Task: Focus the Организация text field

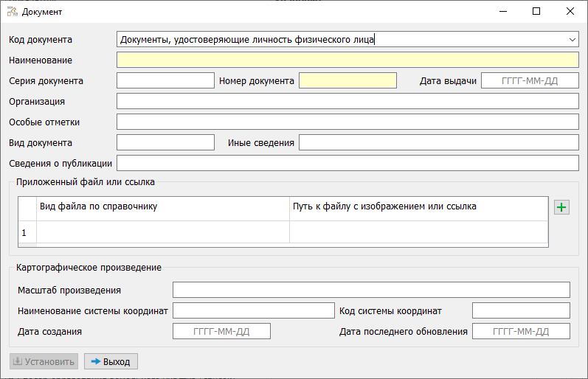Action: coord(347,102)
